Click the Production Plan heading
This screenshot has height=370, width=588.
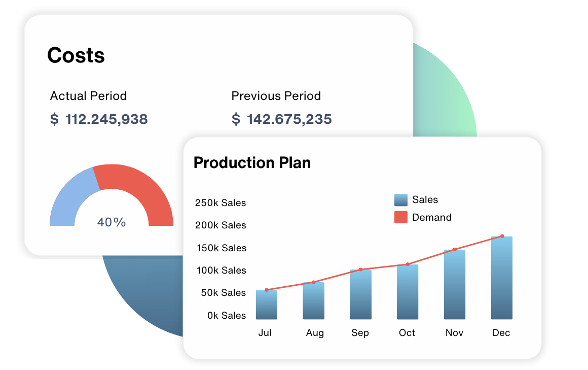[x=252, y=162]
